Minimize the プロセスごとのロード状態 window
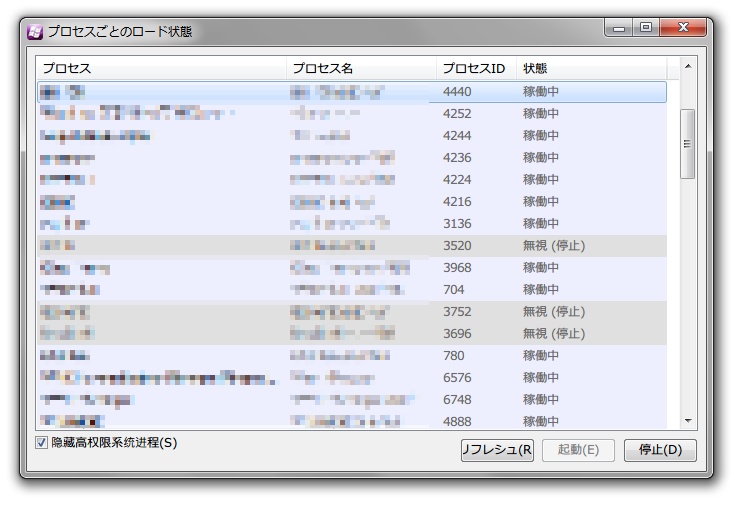Image resolution: width=740 pixels, height=505 pixels. coord(619,28)
